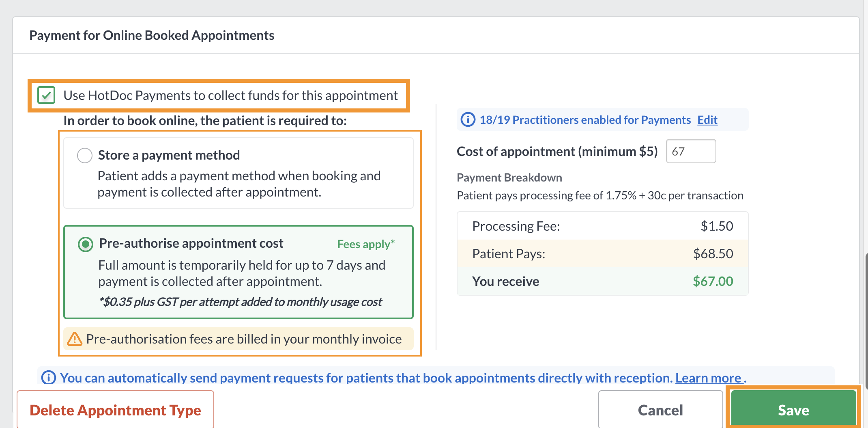Click the $0.35 plus GST per attempt note
The image size is (868, 428).
point(241,302)
